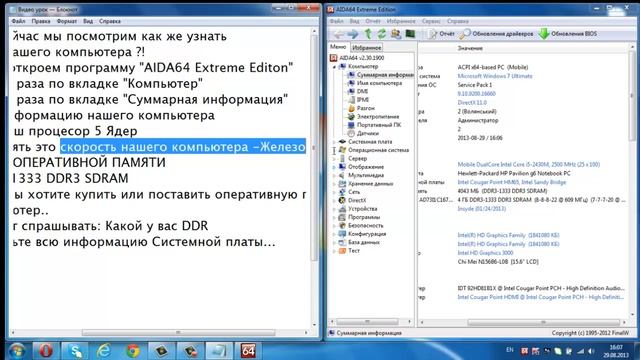Viewport: 640px width, 360px height.
Task: Click Обновления драйверов in the toolbar
Action: coord(497,34)
